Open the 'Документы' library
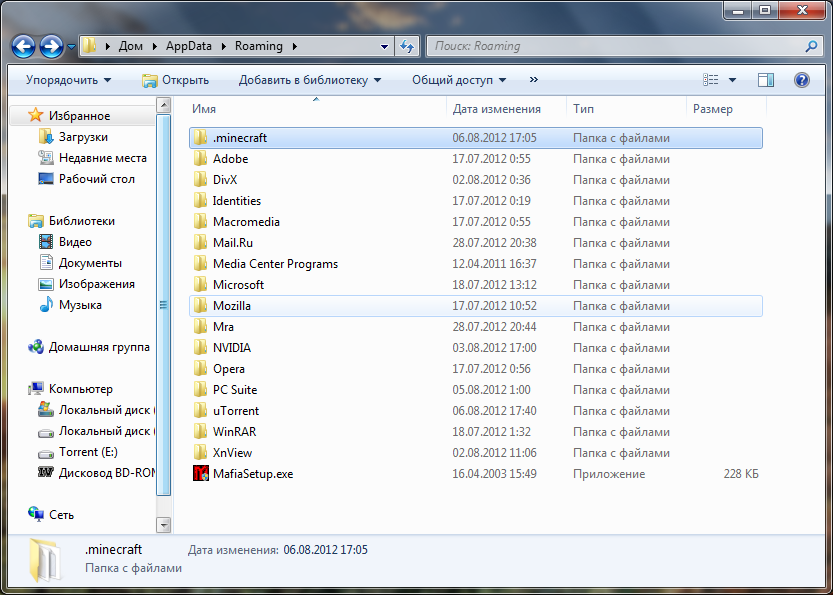The height and width of the screenshot is (595, 833). tap(90, 263)
